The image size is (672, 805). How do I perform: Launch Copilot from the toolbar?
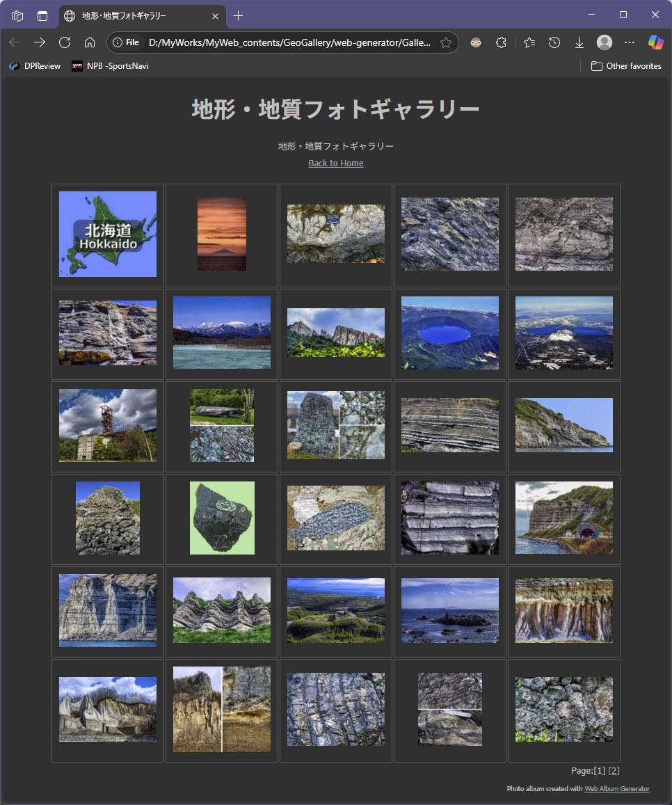655,42
